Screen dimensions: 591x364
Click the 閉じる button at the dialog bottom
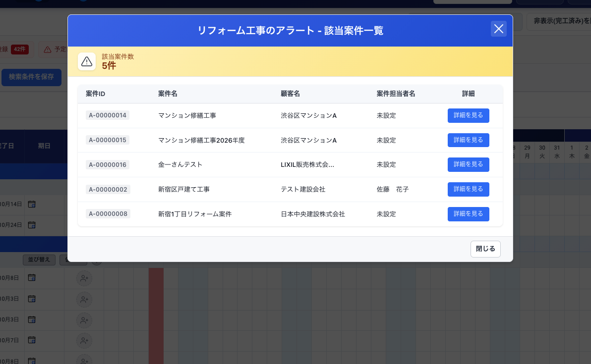pos(485,249)
